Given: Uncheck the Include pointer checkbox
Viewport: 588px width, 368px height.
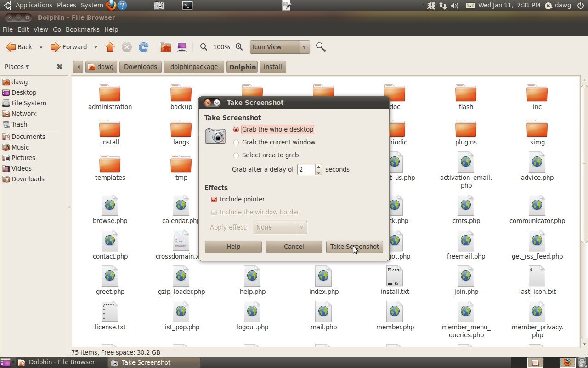Looking at the screenshot, I should [214, 200].
